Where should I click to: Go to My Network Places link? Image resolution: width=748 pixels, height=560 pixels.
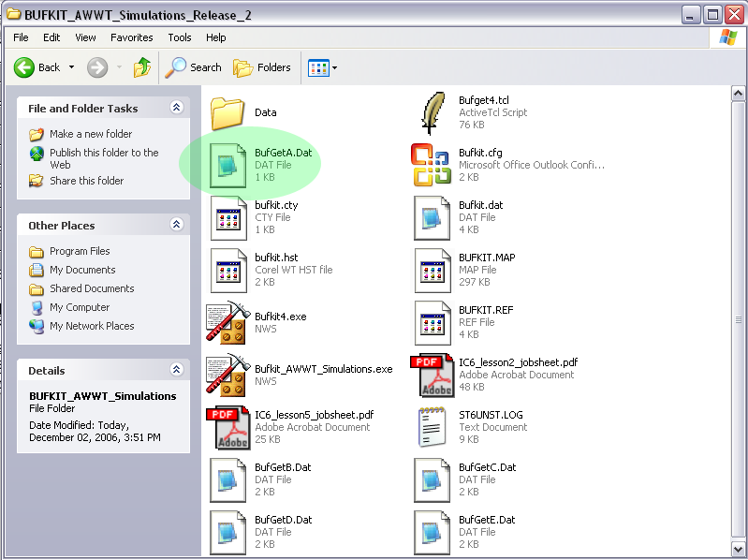click(92, 326)
